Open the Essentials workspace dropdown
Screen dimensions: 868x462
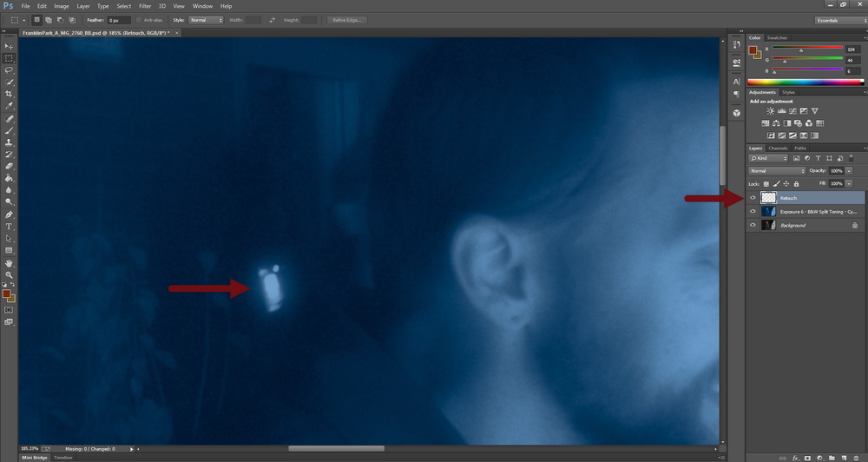click(x=839, y=20)
